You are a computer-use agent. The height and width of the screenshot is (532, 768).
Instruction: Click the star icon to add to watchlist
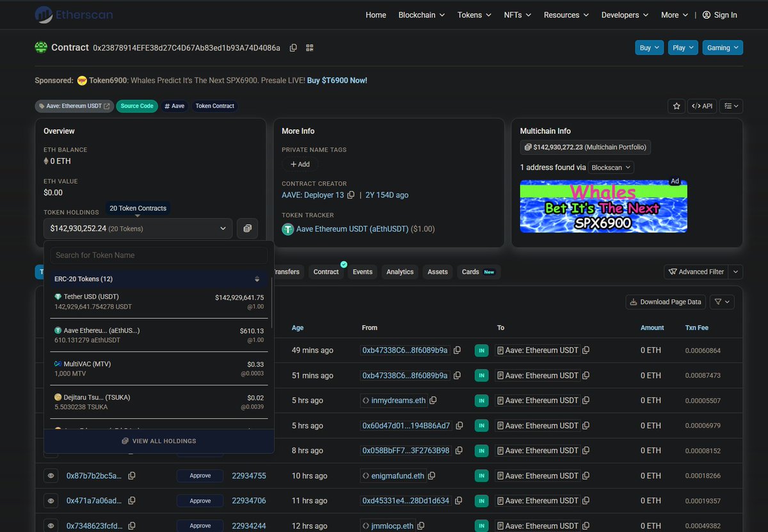pyautogui.click(x=676, y=106)
